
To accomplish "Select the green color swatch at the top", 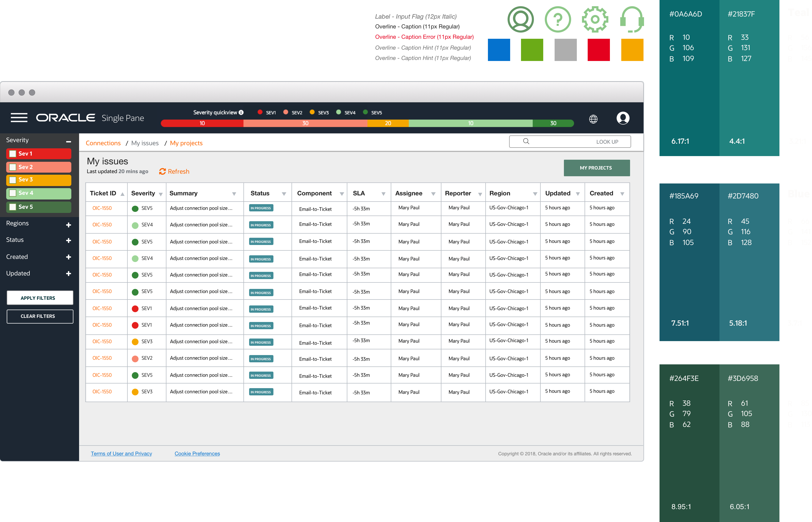I will click(532, 50).
